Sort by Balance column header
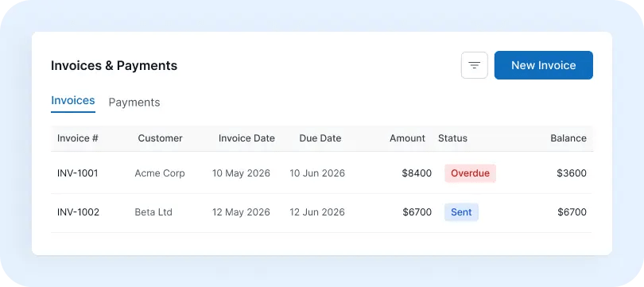Image resolution: width=644 pixels, height=287 pixels. 568,138
